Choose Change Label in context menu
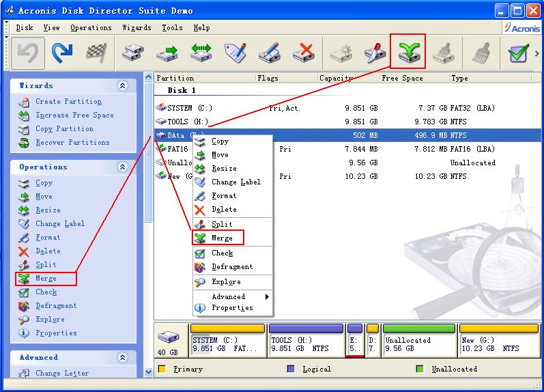Screen dimensions: 544x392 pos(232,182)
